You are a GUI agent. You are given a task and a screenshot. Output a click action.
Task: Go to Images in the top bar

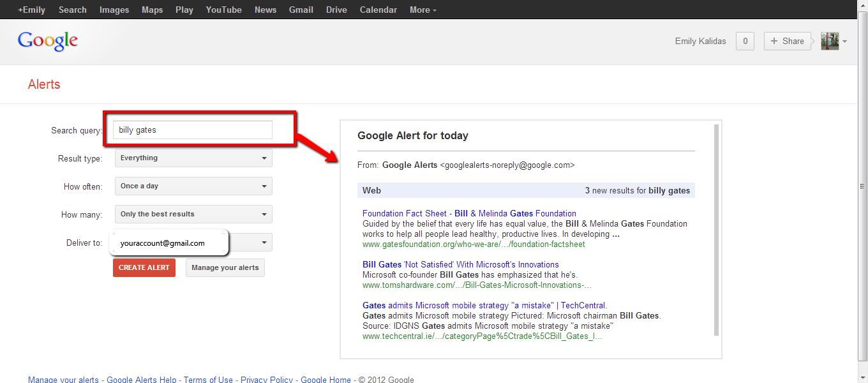(x=114, y=10)
